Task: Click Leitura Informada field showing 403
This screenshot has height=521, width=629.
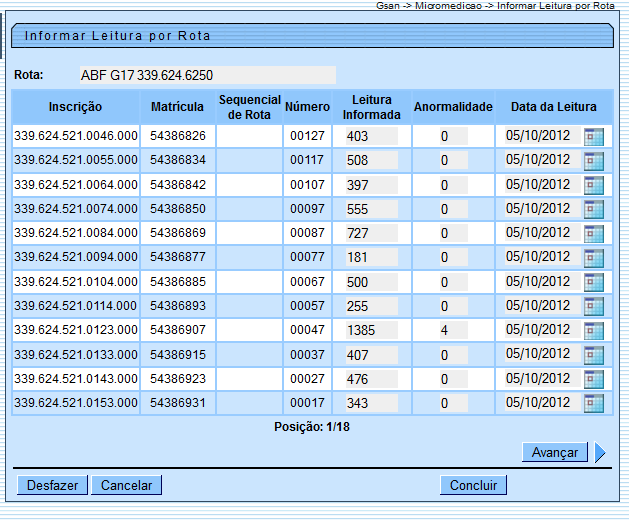Action: [371, 136]
